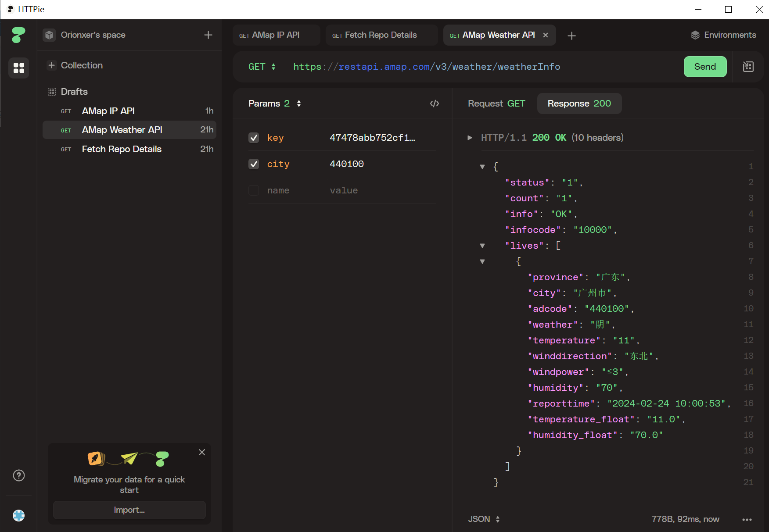Screen dimensions: 769x532
Task: Open the save request icon beside Send
Action: (748, 67)
